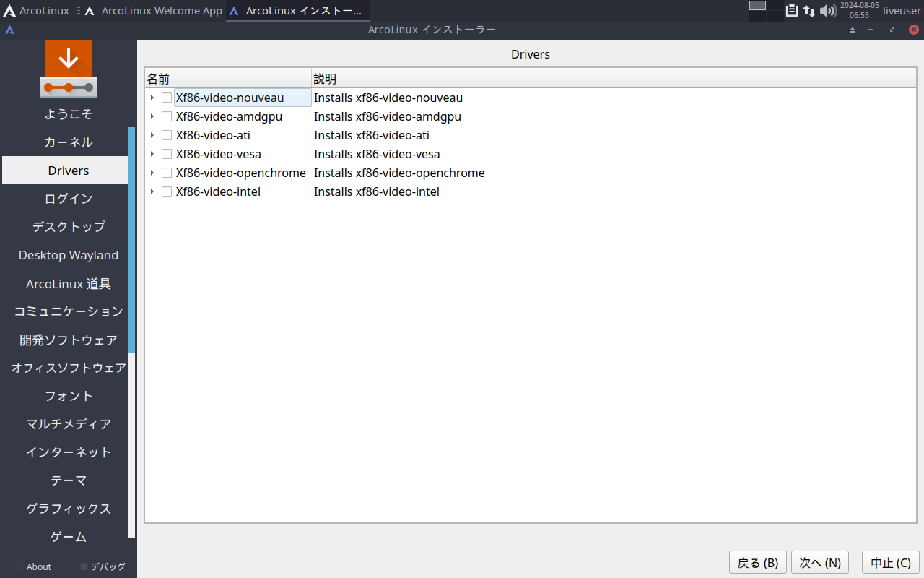The width and height of the screenshot is (924, 578).
Task: Click the text "Installs xf86-video-vesa"
Action: pyautogui.click(x=377, y=154)
